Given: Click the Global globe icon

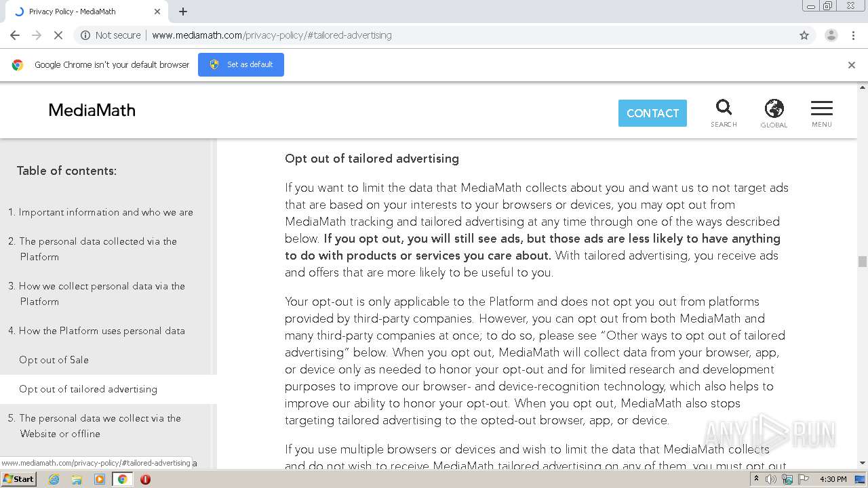Looking at the screenshot, I should 774,113.
